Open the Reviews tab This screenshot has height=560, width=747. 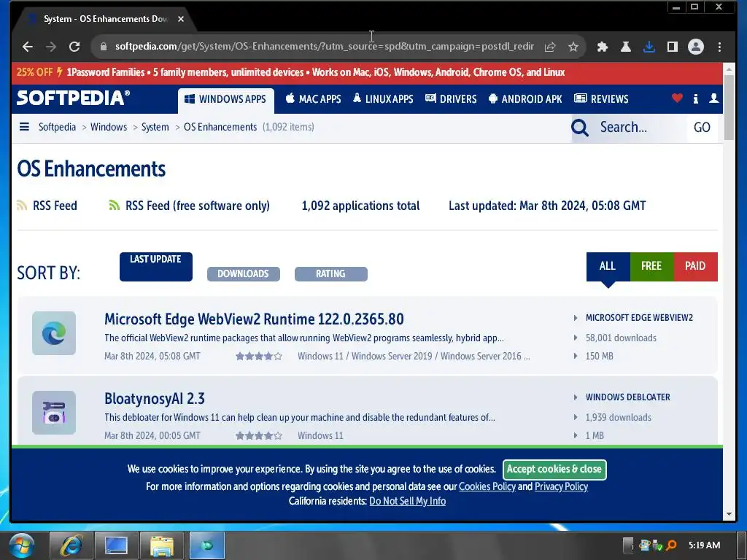pyautogui.click(x=601, y=99)
